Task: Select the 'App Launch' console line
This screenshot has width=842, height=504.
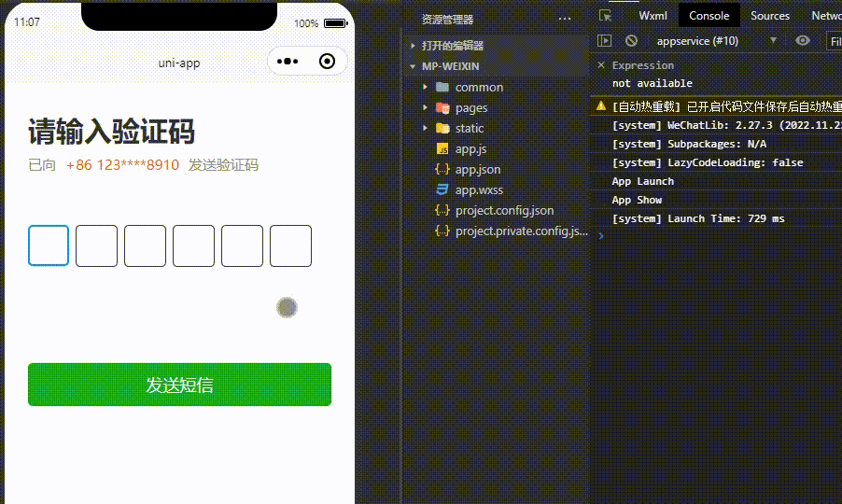Action: pyautogui.click(x=643, y=181)
